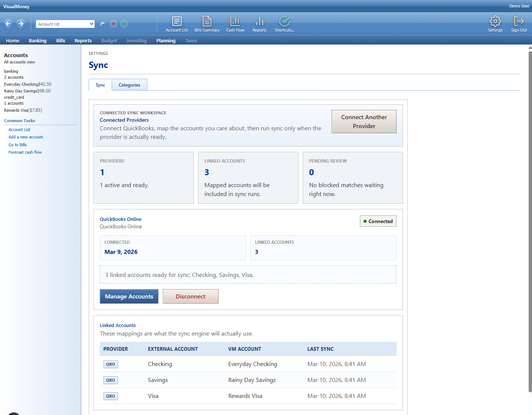Open Settings using the gear icon
The width and height of the screenshot is (532, 415).
click(x=495, y=23)
